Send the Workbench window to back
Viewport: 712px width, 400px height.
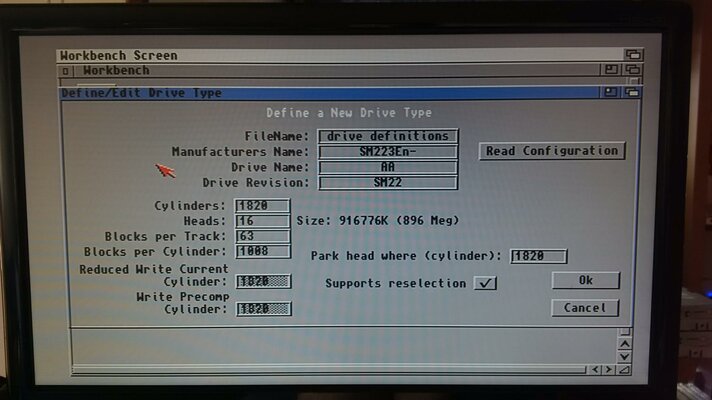click(630, 70)
